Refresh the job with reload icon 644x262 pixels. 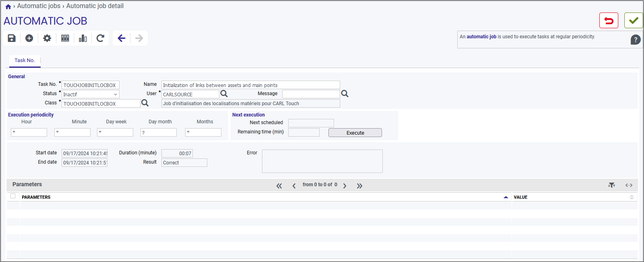pyautogui.click(x=101, y=38)
